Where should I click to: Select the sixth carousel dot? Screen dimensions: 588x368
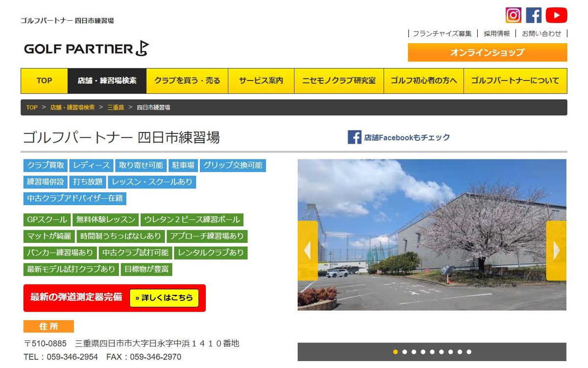click(x=441, y=352)
